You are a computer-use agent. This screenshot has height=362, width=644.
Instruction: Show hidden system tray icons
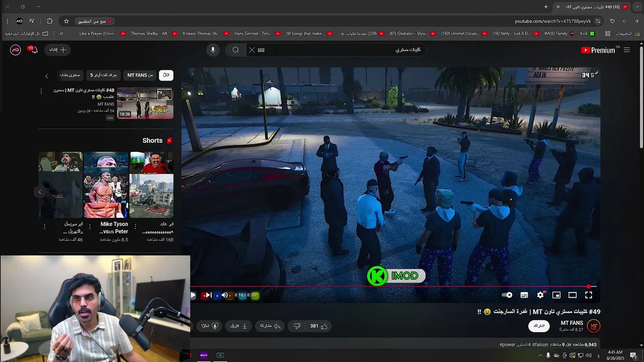(x=540, y=355)
